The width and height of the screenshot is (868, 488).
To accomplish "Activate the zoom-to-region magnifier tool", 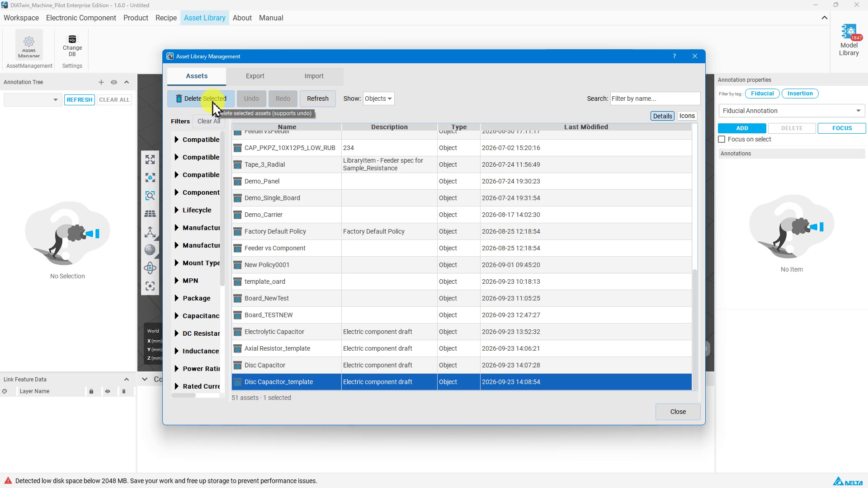I will (150, 196).
